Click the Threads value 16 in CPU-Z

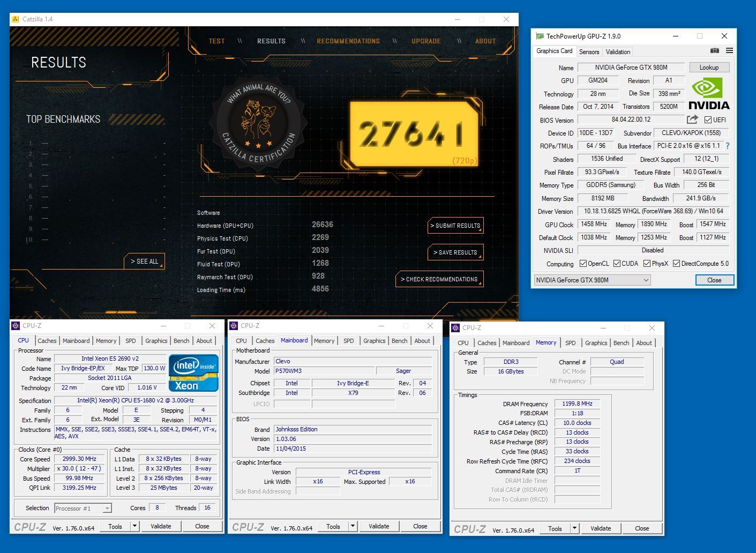(207, 507)
